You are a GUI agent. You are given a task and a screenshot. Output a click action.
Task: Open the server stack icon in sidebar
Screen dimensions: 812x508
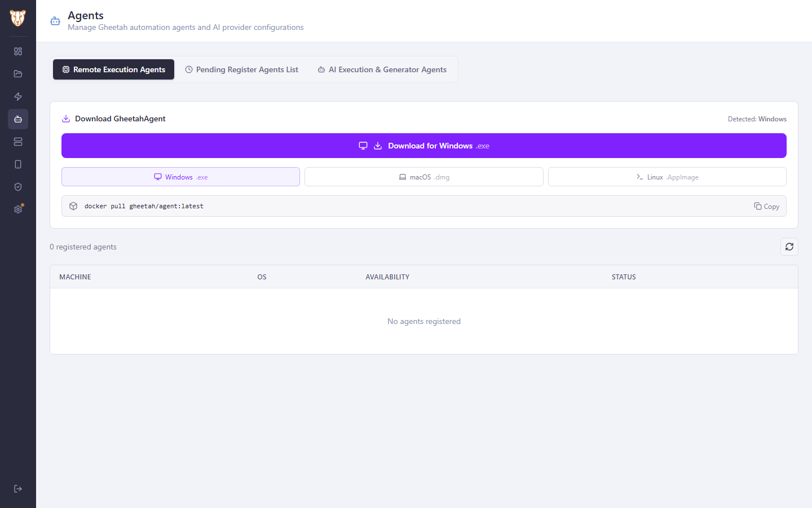18,142
